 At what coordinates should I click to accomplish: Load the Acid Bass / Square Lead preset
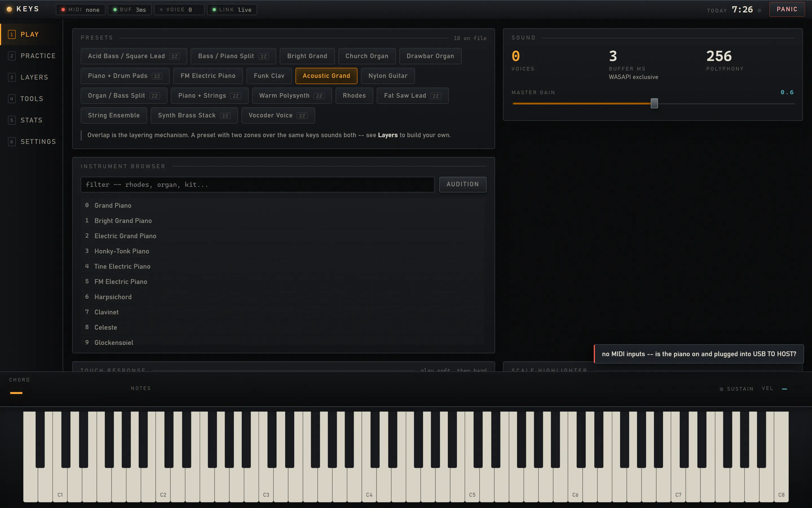click(x=134, y=56)
